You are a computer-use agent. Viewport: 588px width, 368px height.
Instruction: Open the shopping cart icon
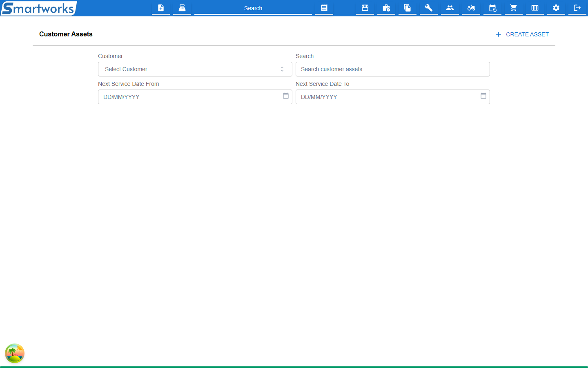point(514,8)
